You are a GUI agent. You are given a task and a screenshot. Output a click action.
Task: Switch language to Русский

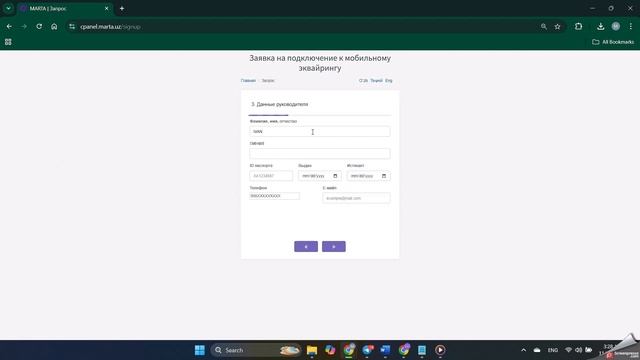tap(376, 81)
